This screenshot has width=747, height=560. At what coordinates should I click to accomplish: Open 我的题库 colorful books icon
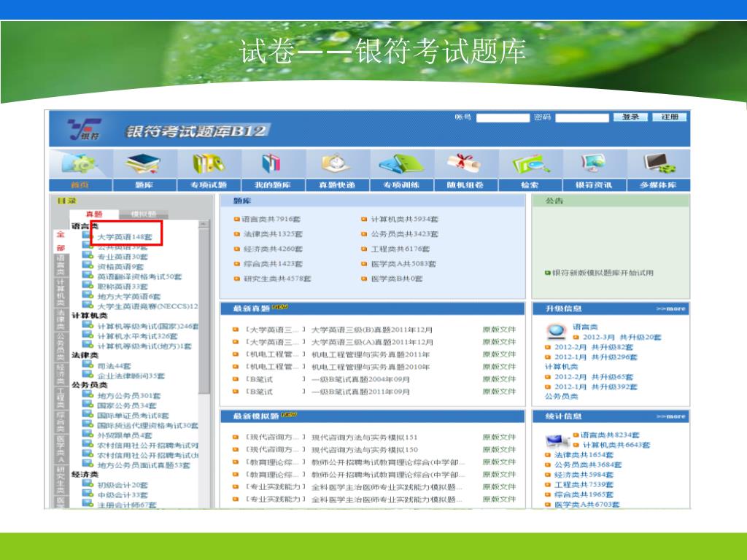click(271, 164)
